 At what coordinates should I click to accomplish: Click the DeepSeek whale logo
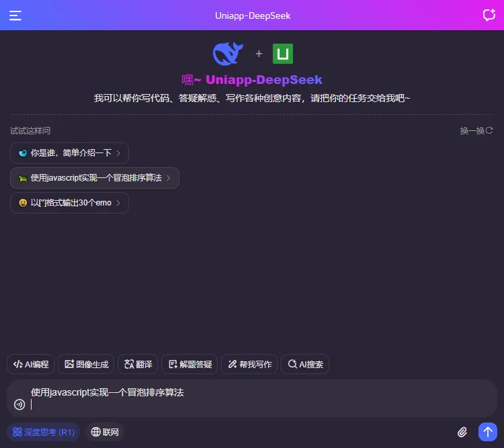pyautogui.click(x=228, y=54)
